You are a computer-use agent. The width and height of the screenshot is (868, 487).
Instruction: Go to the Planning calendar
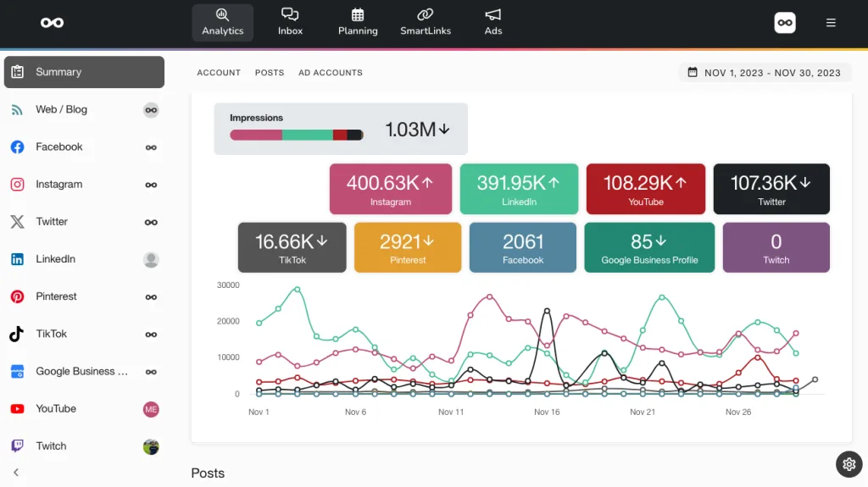point(358,23)
